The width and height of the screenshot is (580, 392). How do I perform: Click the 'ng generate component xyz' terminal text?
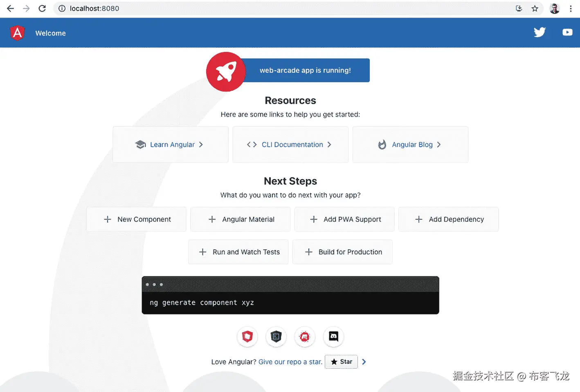[x=202, y=302]
